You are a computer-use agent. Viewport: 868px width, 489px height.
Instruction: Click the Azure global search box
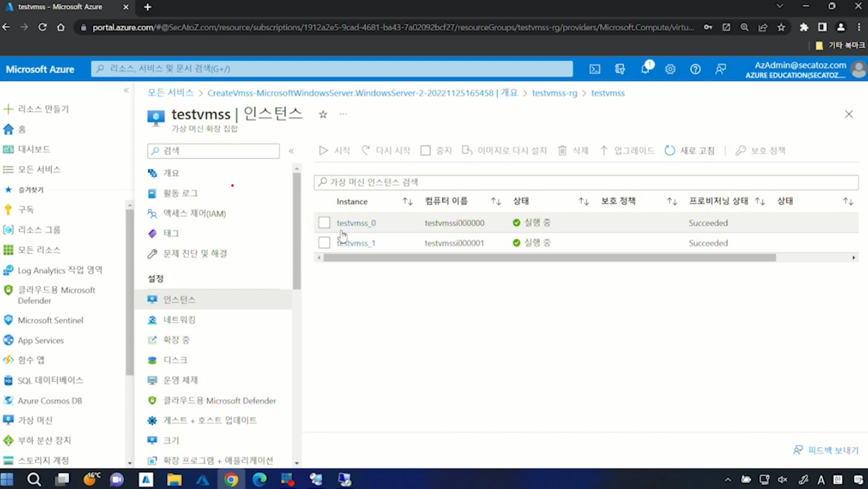tap(332, 68)
